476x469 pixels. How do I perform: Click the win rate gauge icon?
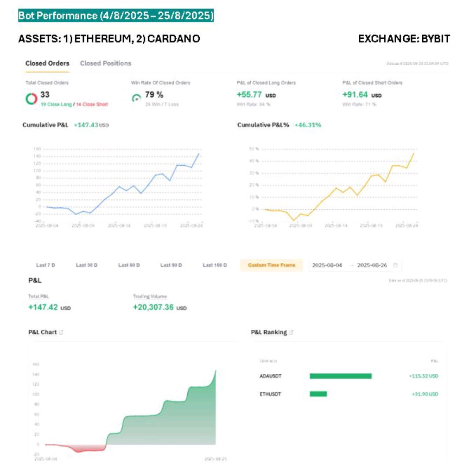(x=137, y=98)
